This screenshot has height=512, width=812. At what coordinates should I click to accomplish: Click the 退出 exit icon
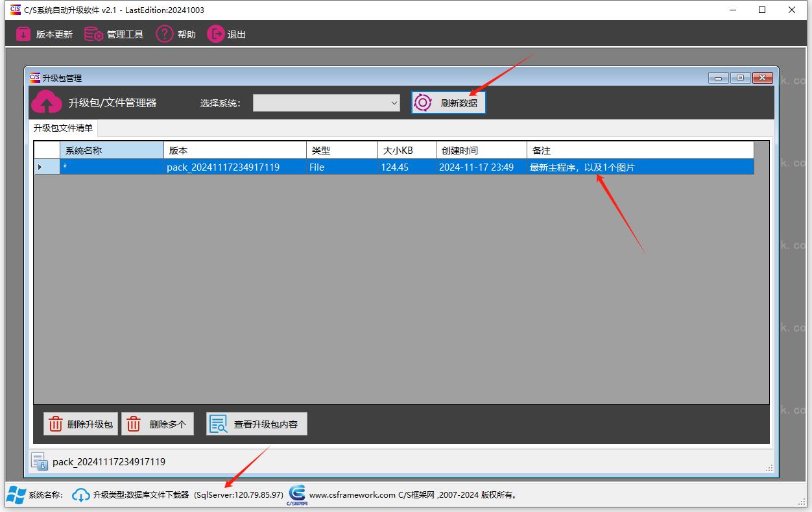click(x=215, y=34)
